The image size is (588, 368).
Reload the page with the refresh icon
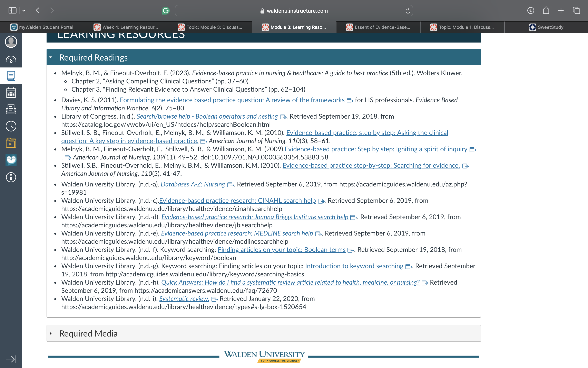coord(408,11)
